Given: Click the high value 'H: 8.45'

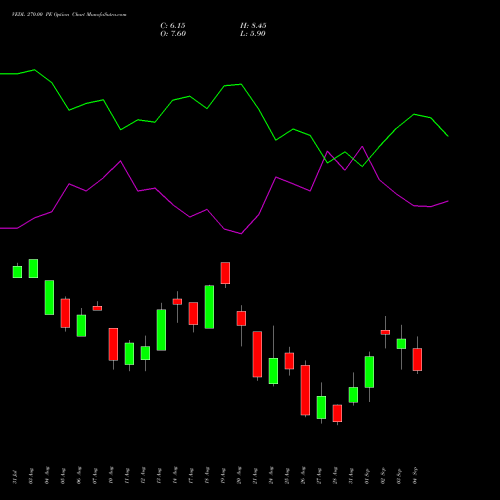Looking at the screenshot, I should coord(253,26).
